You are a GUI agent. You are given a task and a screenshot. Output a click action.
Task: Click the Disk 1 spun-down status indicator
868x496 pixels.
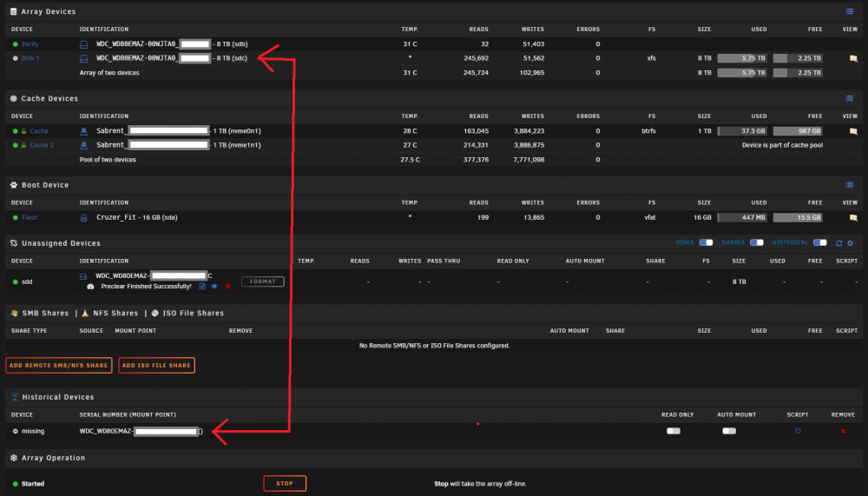click(x=16, y=58)
